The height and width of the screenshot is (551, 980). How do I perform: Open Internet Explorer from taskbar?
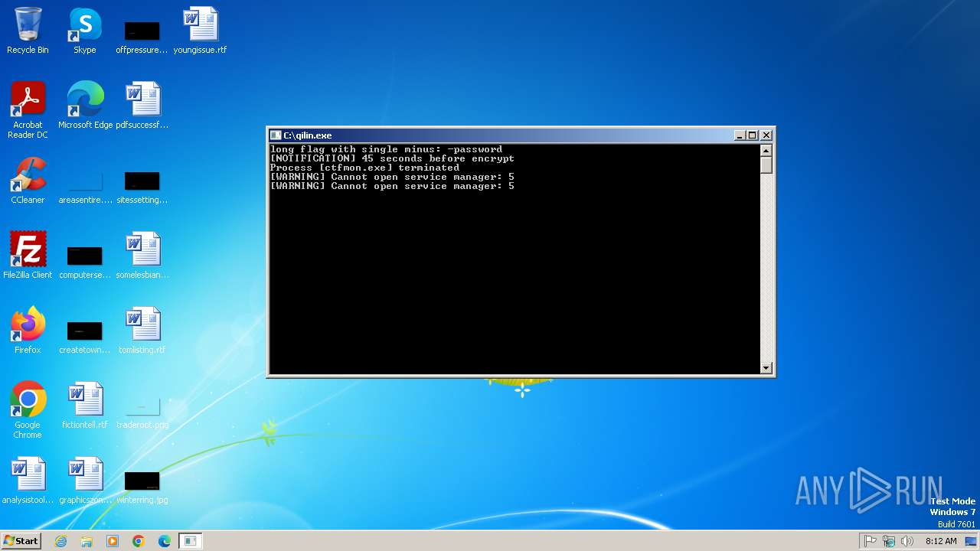coord(61,541)
